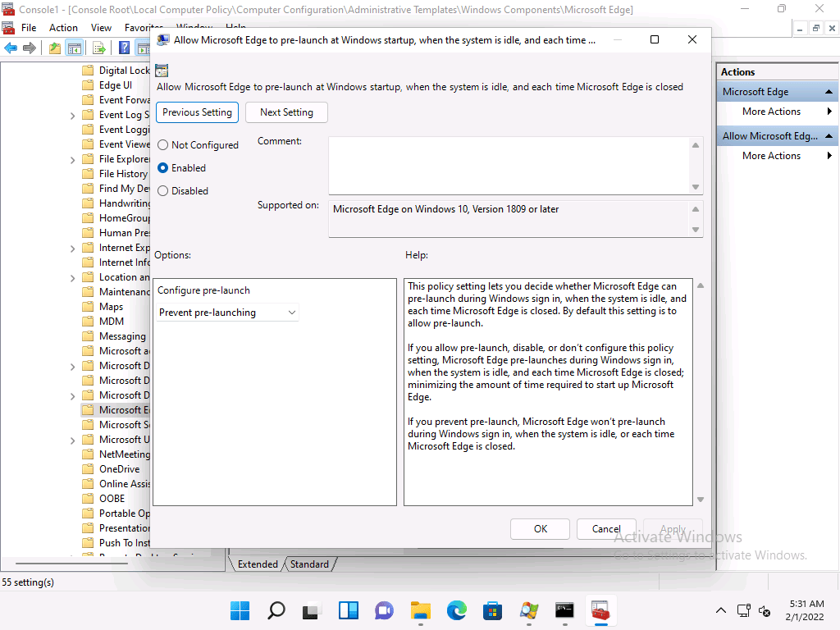Open Microsoft Store taskbar icon

pos(492,610)
